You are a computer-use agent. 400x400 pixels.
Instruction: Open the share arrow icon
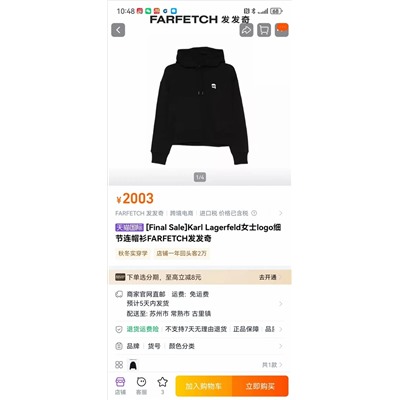coord(246,30)
